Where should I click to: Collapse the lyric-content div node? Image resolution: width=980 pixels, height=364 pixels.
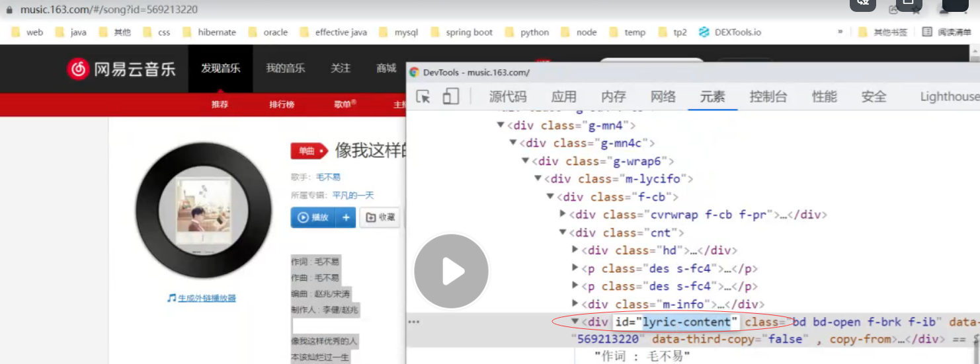pos(575,322)
